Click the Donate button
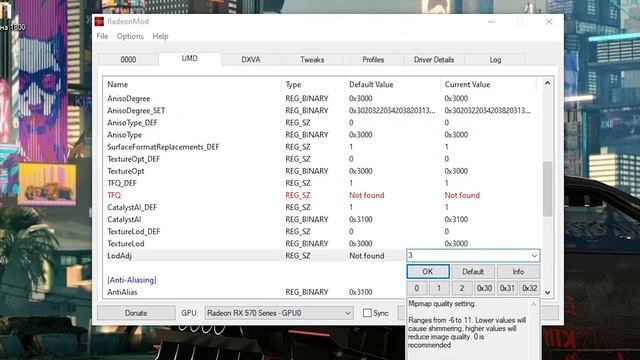 coord(136,313)
